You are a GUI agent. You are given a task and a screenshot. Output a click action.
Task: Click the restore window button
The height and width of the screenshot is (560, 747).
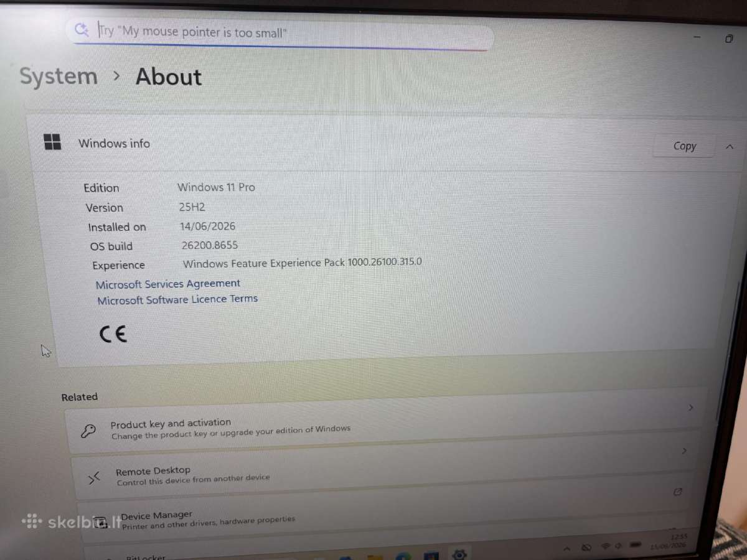point(729,39)
